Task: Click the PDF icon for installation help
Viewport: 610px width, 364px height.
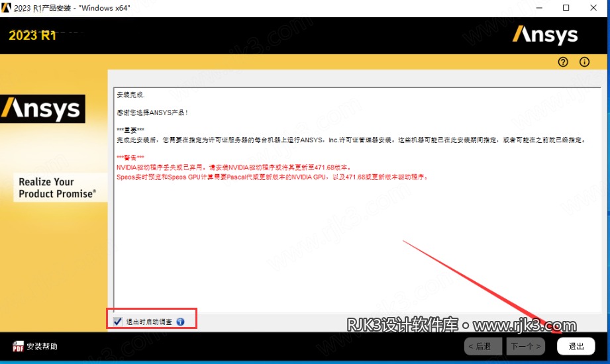Action: click(x=18, y=346)
